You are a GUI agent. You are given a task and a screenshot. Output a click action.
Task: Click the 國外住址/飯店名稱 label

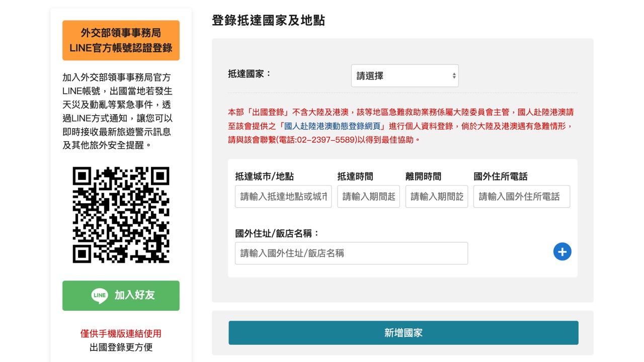point(277,233)
